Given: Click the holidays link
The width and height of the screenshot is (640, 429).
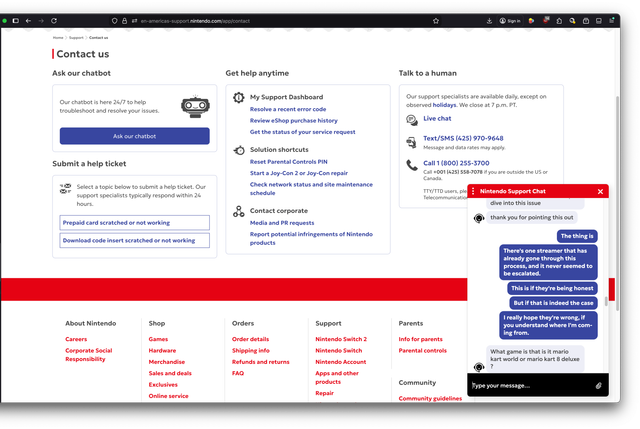Looking at the screenshot, I should (x=444, y=105).
